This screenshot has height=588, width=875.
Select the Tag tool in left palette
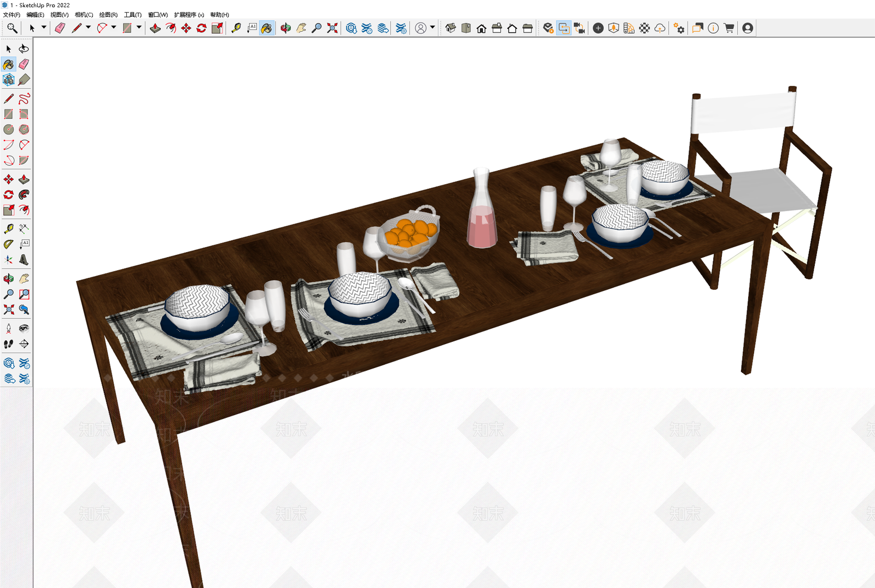24,80
